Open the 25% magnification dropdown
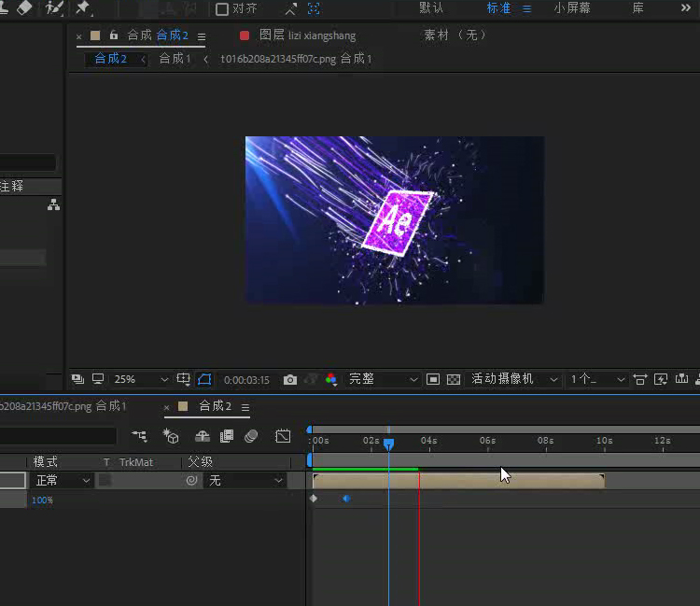This screenshot has height=606, width=700. [x=140, y=380]
